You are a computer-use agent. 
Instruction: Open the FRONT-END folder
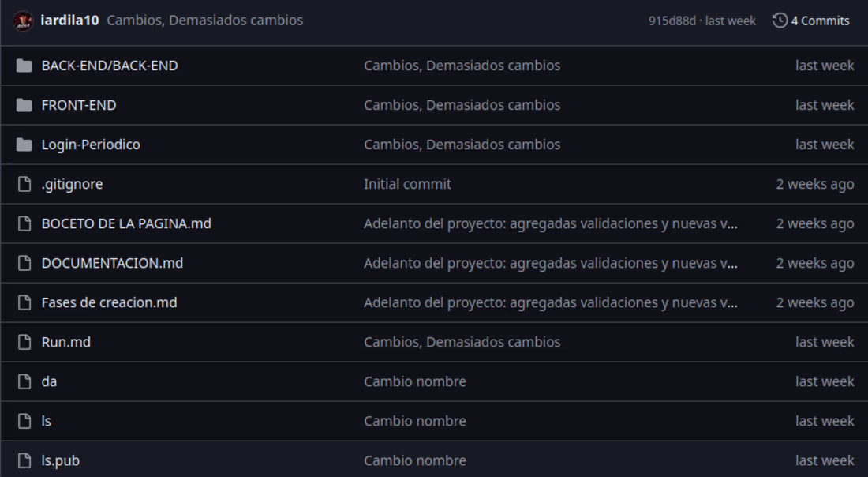click(x=79, y=105)
